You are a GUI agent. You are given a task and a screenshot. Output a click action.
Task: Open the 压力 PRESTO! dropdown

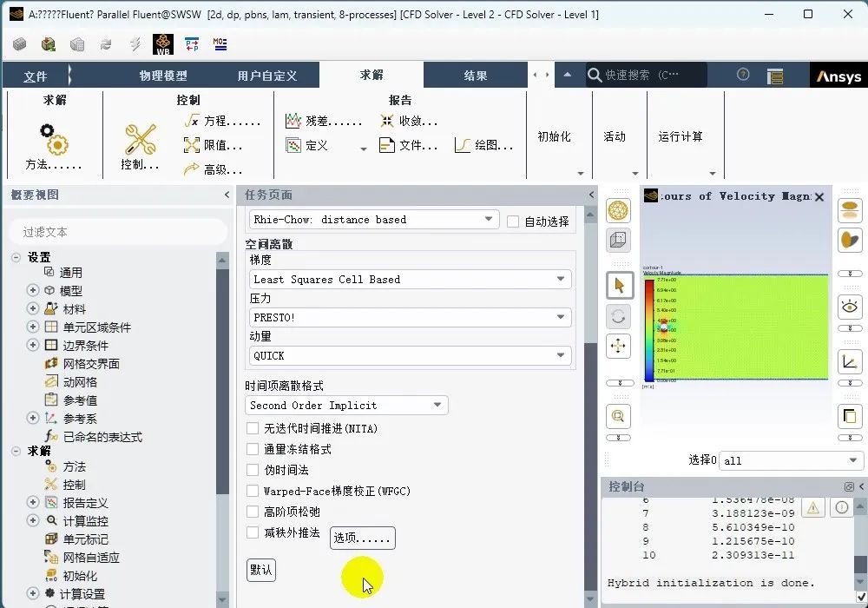pyautogui.click(x=411, y=318)
